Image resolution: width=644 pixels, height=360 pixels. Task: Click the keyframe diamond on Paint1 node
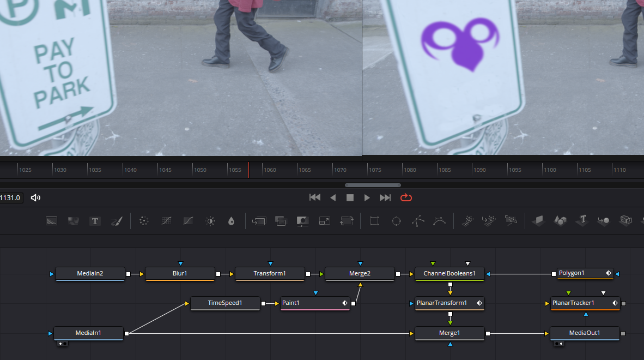(x=344, y=303)
